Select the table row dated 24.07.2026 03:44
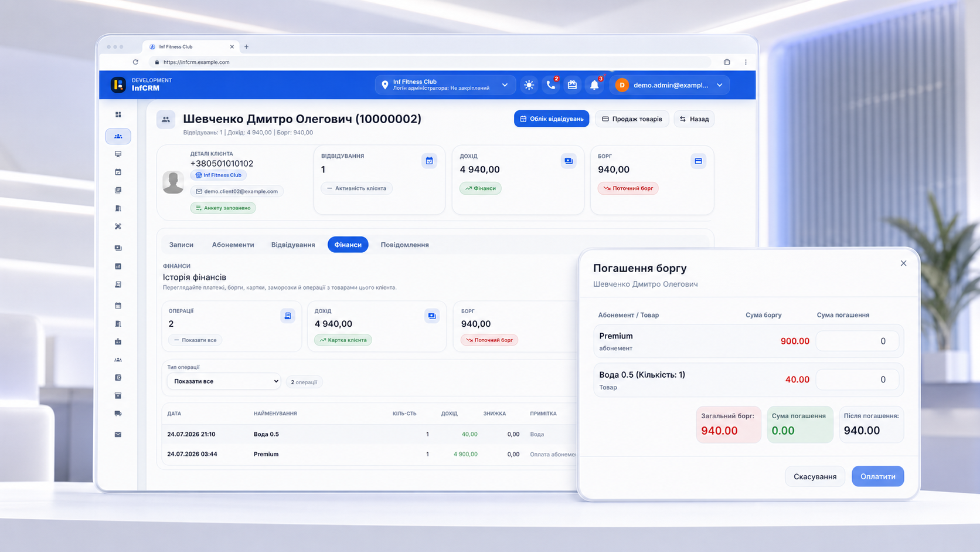 pos(370,454)
